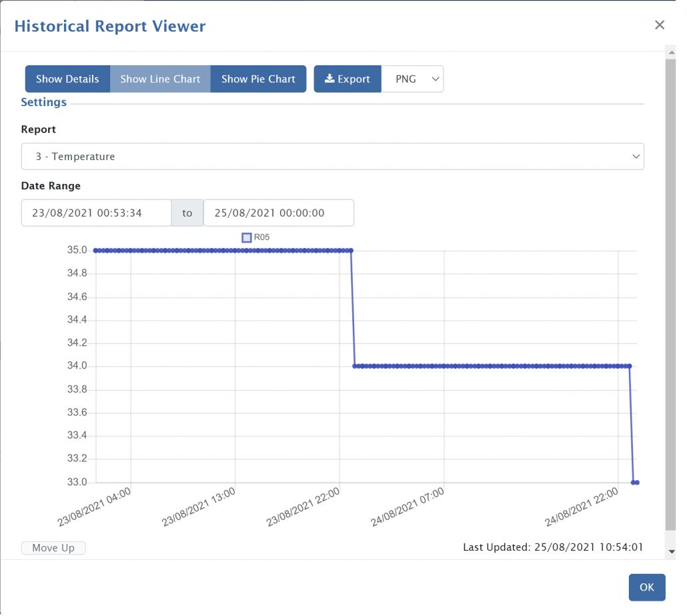Close the Historical Report Viewer dialog
Screen dimensions: 687x616
click(659, 25)
